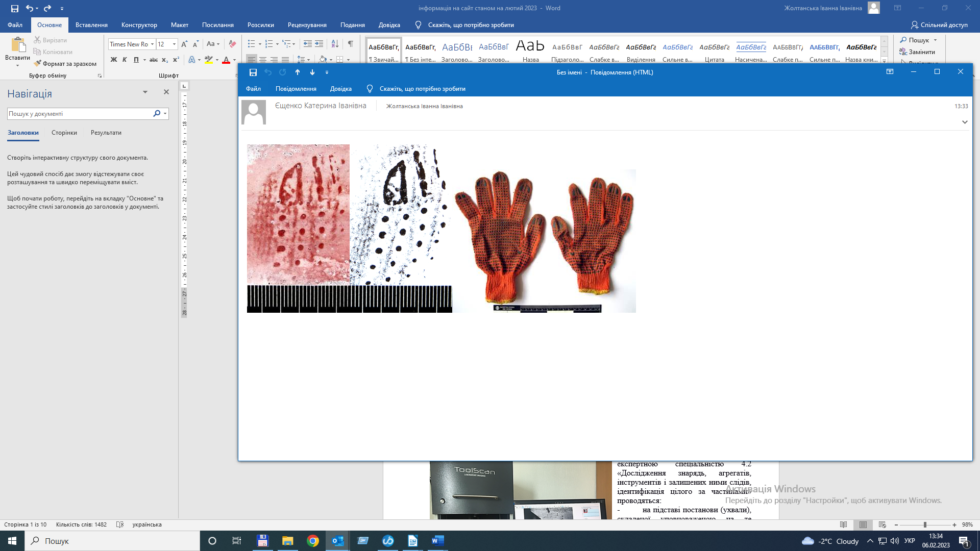The height and width of the screenshot is (551, 980).
Task: Switch to Сторінки tab in Navigation pane
Action: pyautogui.click(x=64, y=133)
